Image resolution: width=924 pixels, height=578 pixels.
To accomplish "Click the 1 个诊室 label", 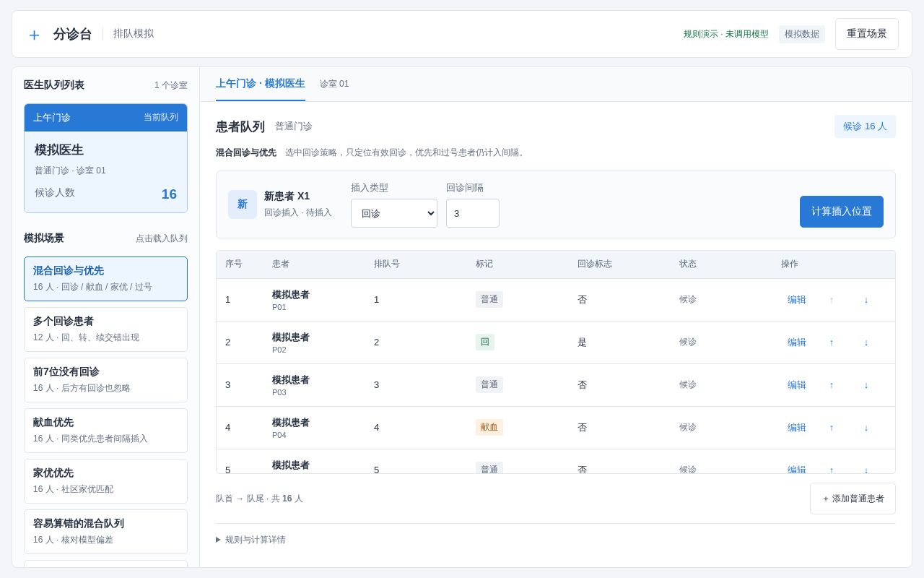I will (x=171, y=85).
